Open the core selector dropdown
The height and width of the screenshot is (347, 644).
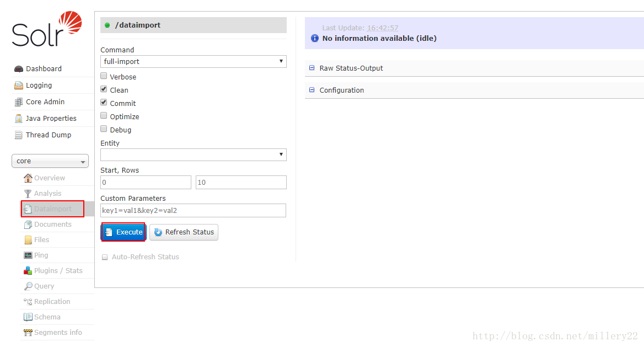coord(50,161)
